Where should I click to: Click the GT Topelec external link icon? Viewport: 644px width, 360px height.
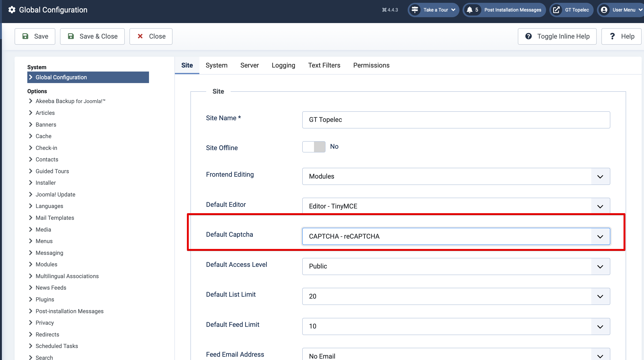556,10
